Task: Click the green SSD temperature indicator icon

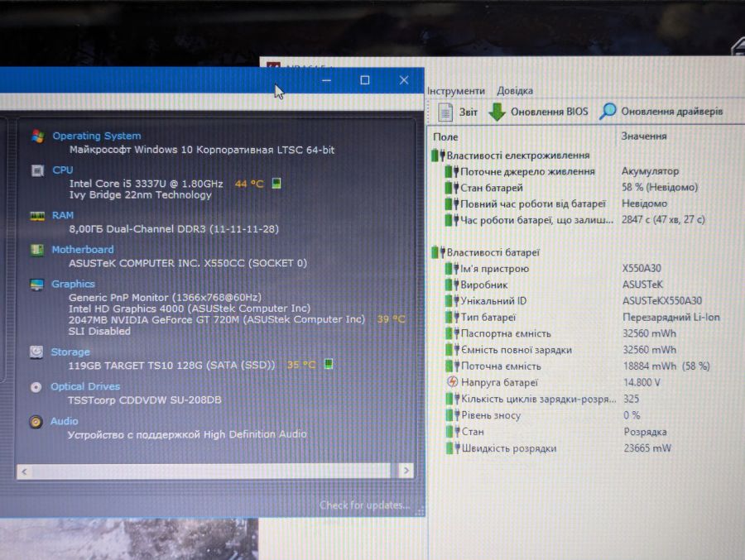Action: click(329, 364)
